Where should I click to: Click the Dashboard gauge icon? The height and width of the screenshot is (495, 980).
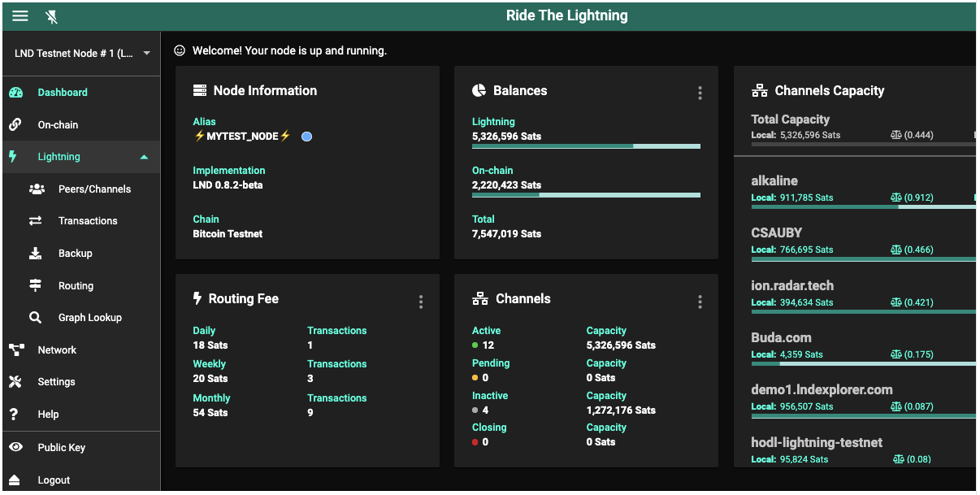click(x=15, y=93)
